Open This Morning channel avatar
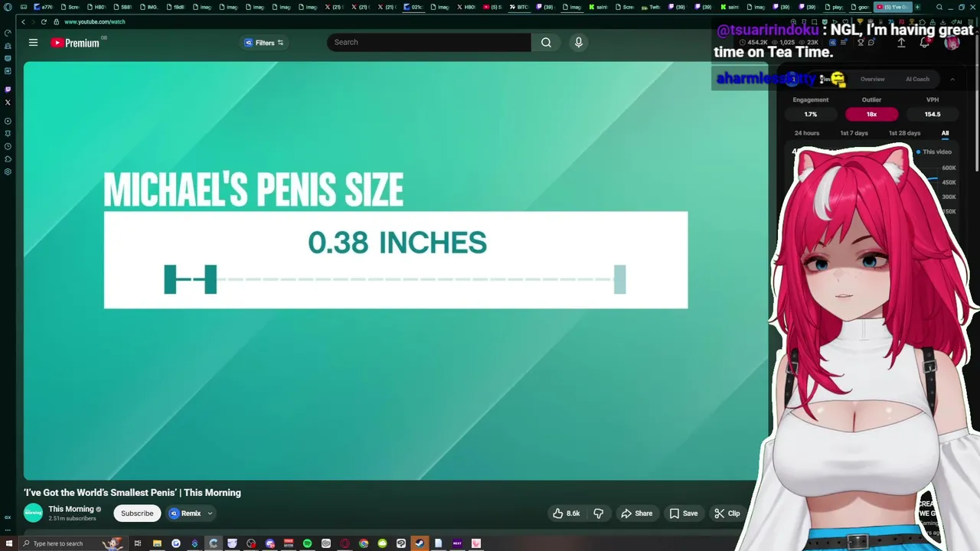Image resolution: width=980 pixels, height=551 pixels. coord(33,514)
